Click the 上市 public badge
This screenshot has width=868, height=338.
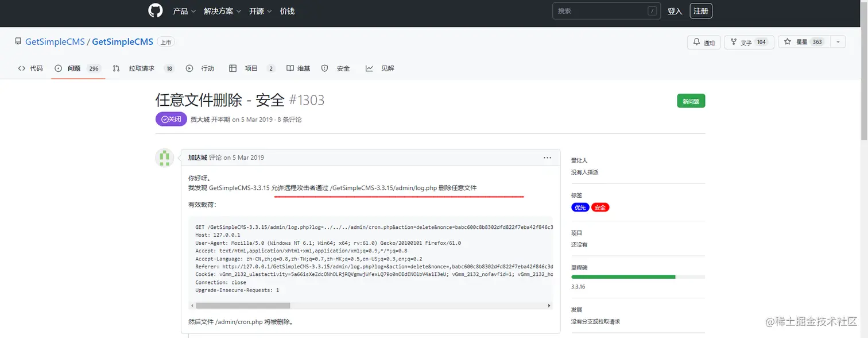tap(165, 42)
